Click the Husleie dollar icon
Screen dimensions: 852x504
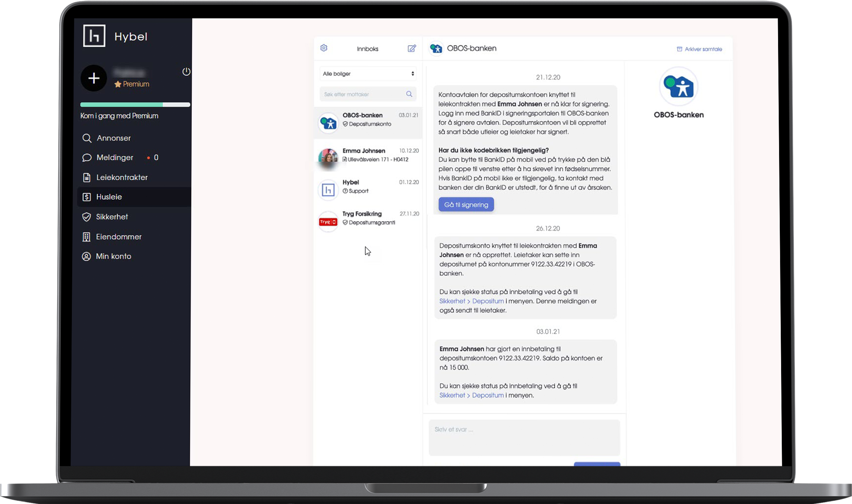click(87, 197)
